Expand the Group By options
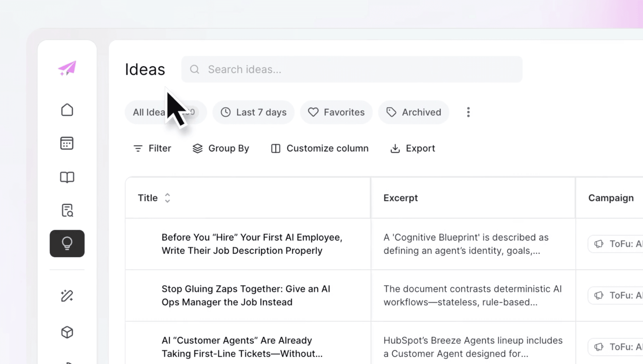 tap(221, 149)
